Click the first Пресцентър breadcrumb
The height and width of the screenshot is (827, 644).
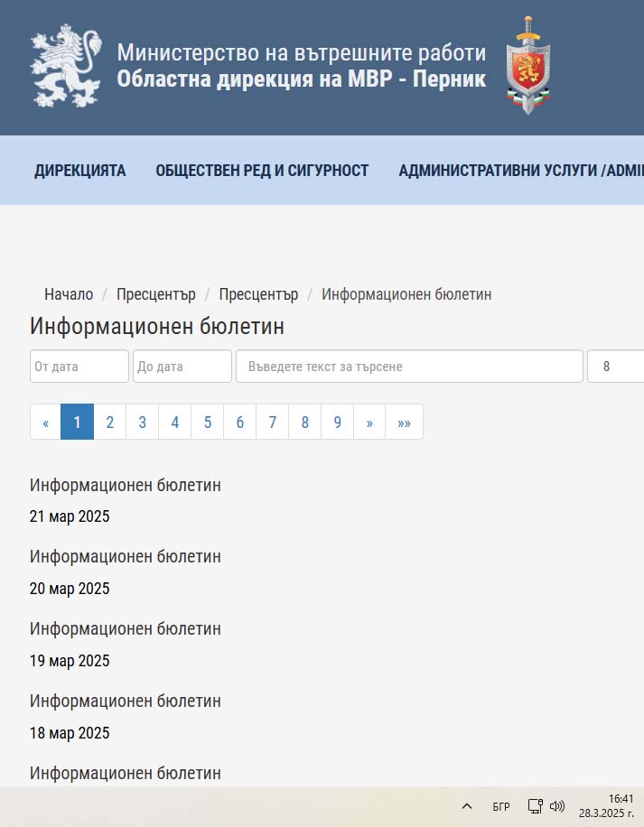(x=156, y=294)
